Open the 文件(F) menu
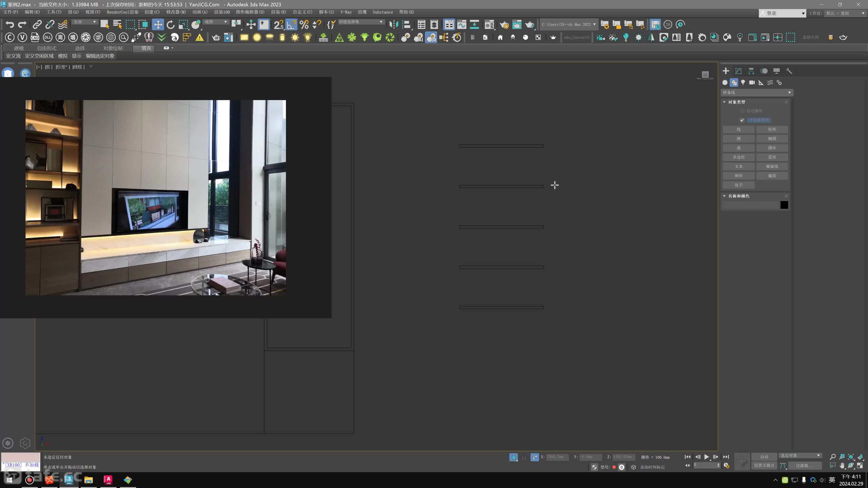 (11, 12)
